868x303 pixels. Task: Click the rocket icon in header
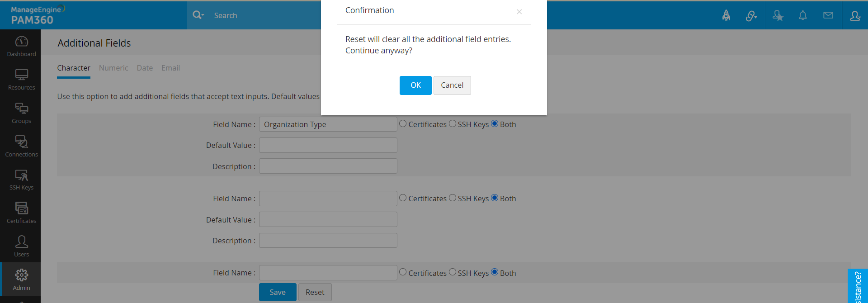tap(726, 16)
